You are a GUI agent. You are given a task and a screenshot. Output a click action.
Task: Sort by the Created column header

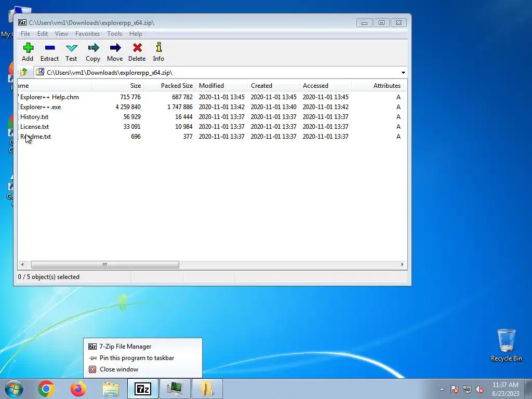[x=273, y=86]
